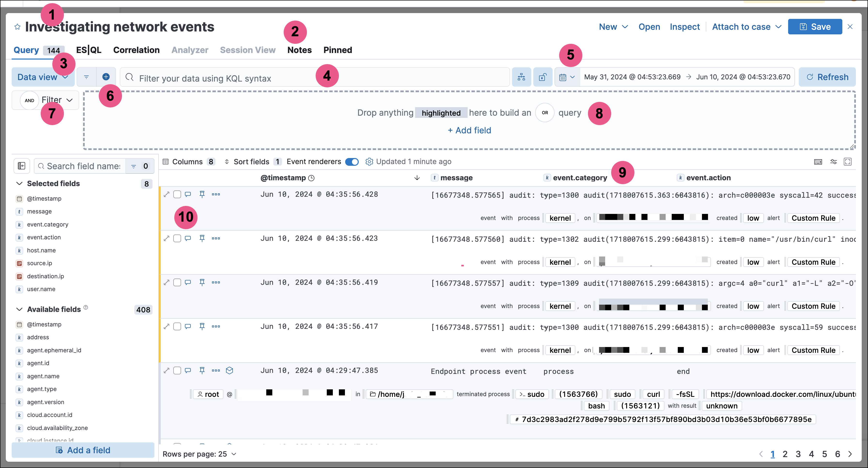Click the Analyzer tab

(190, 50)
